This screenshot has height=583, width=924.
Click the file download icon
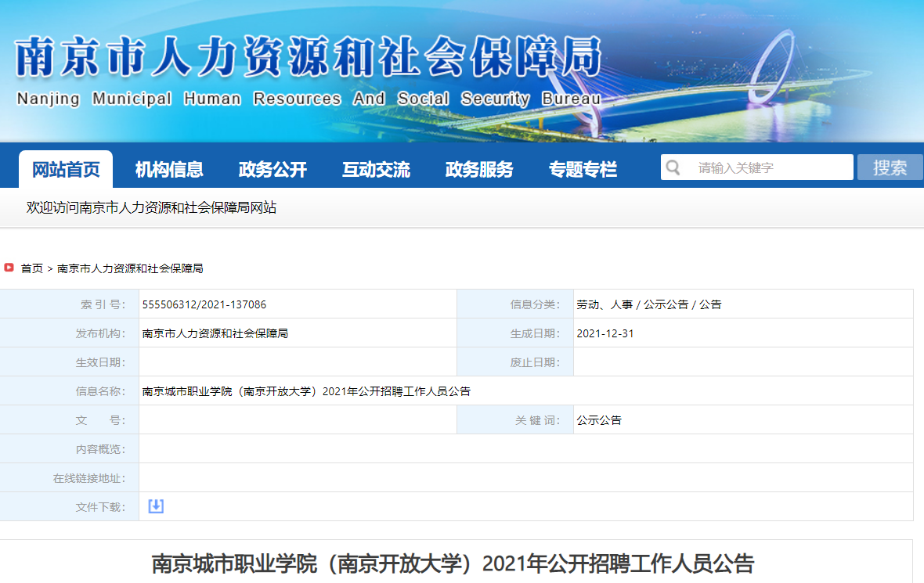point(156,506)
